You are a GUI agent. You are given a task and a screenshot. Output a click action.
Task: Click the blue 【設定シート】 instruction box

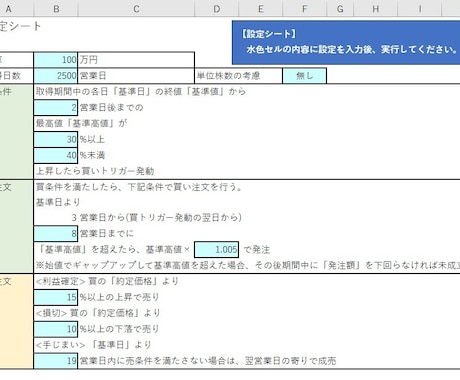coord(346,42)
